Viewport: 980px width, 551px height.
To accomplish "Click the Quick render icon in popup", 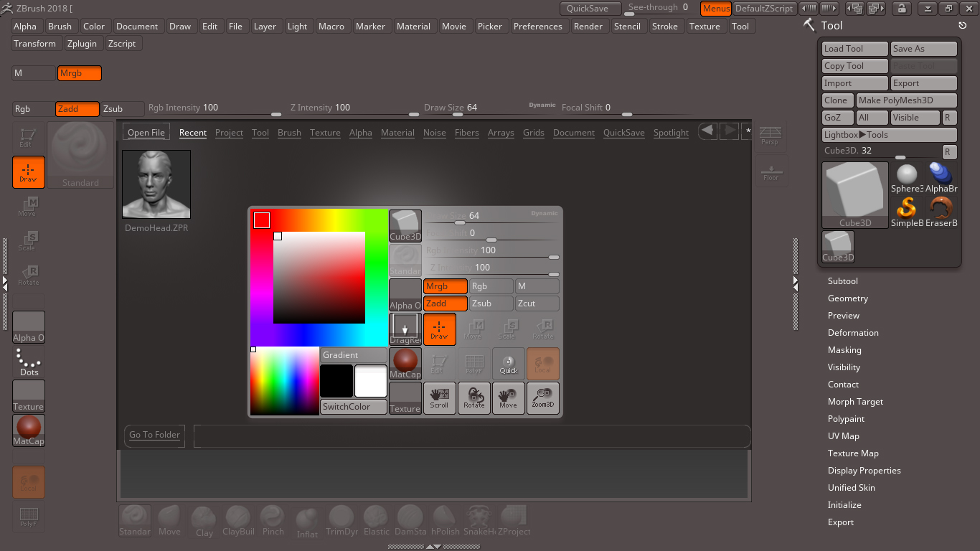I will (x=508, y=364).
